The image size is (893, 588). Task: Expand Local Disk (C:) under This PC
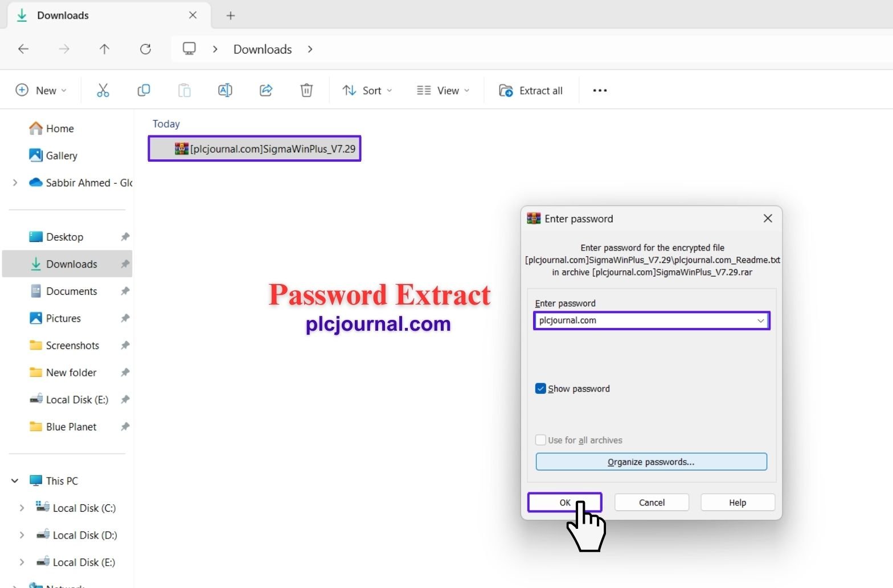point(22,508)
